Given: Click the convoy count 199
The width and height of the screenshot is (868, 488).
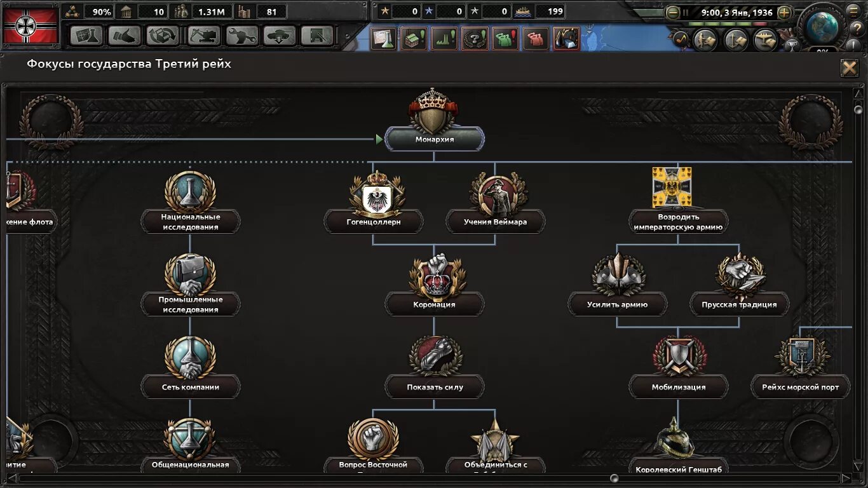Looking at the screenshot, I should [x=555, y=11].
